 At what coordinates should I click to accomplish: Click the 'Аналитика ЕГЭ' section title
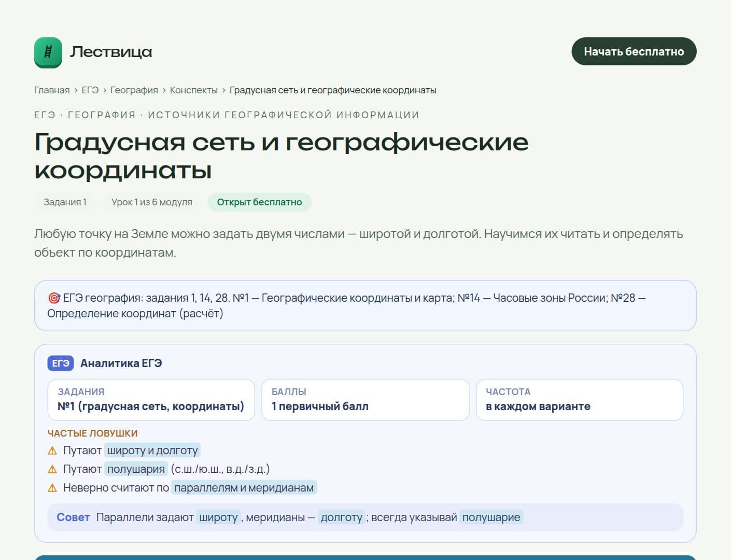pos(121,363)
